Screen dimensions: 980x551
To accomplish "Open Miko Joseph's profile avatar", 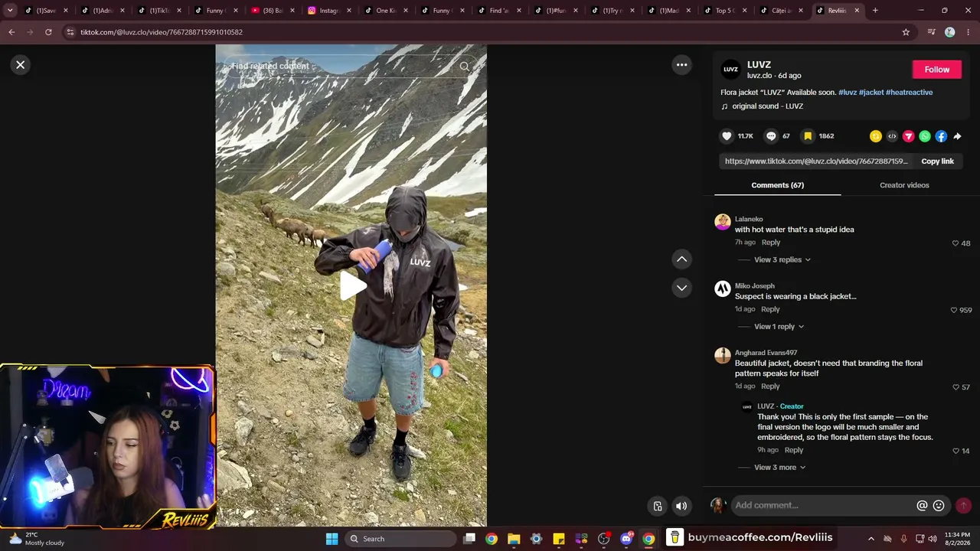I will pos(723,289).
